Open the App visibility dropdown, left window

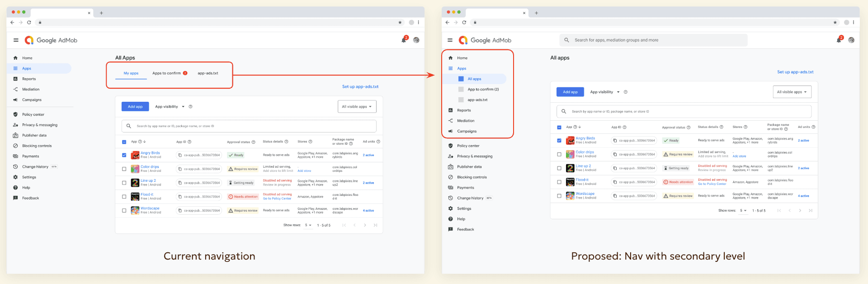click(x=170, y=107)
